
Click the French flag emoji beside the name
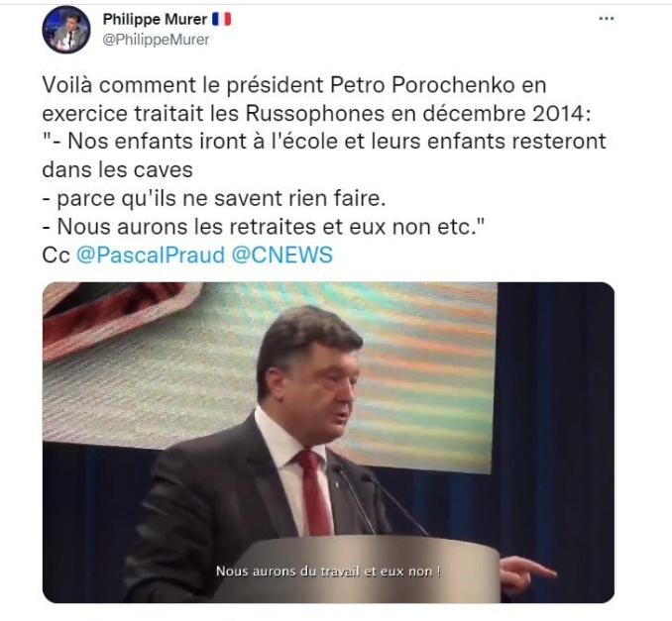click(222, 19)
